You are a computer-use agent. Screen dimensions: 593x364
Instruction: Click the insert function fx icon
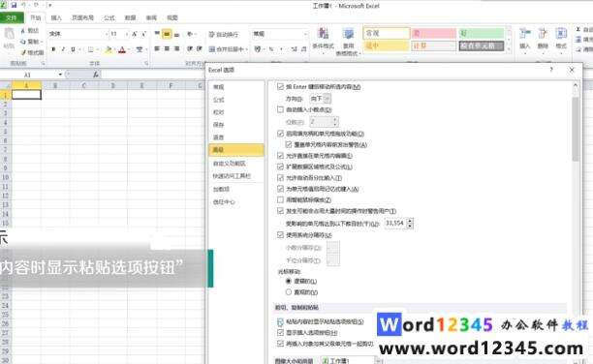(96, 75)
